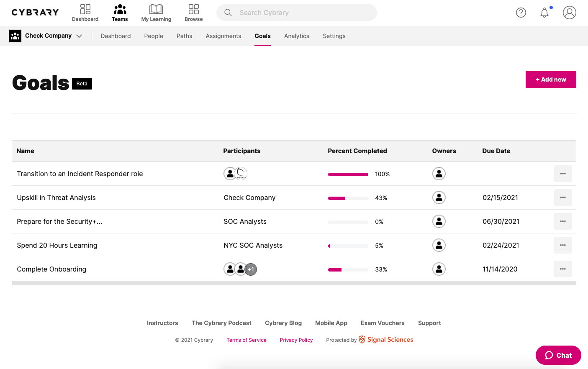The height and width of the screenshot is (369, 588).
Task: Open the Terms of Service link
Action: click(246, 340)
